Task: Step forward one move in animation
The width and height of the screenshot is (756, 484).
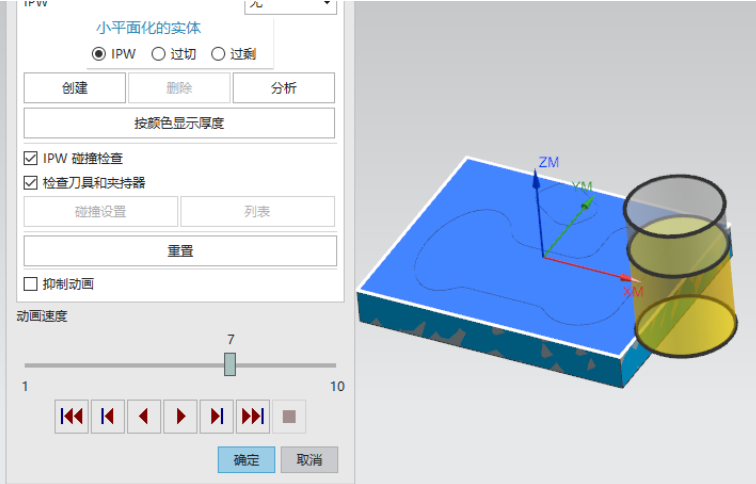Action: pos(216,416)
